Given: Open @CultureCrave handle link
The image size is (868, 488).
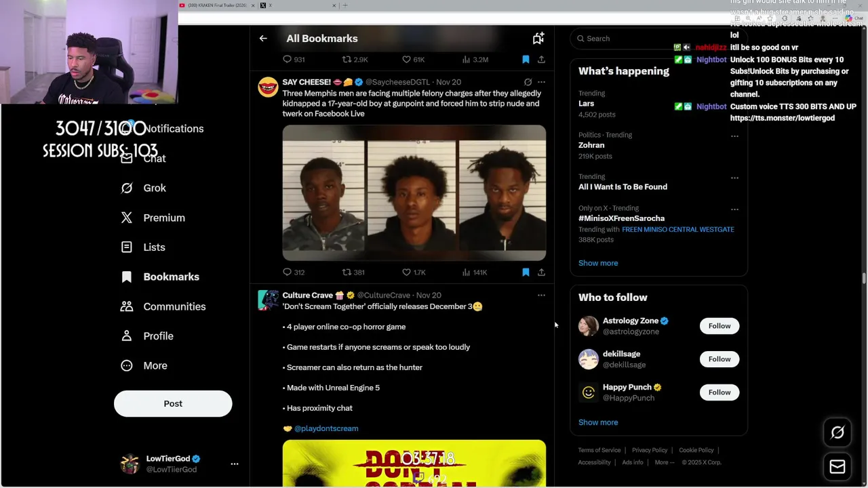Looking at the screenshot, I should (384, 296).
